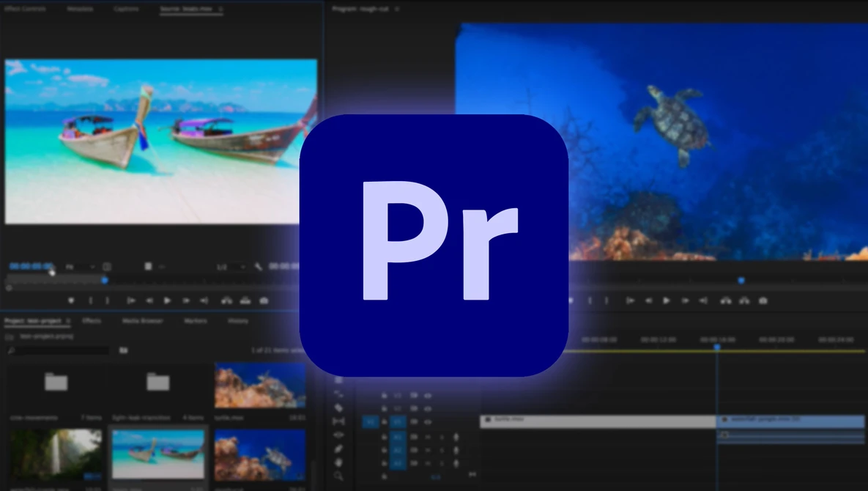Select the Zoom tool magnifier

[x=339, y=476]
